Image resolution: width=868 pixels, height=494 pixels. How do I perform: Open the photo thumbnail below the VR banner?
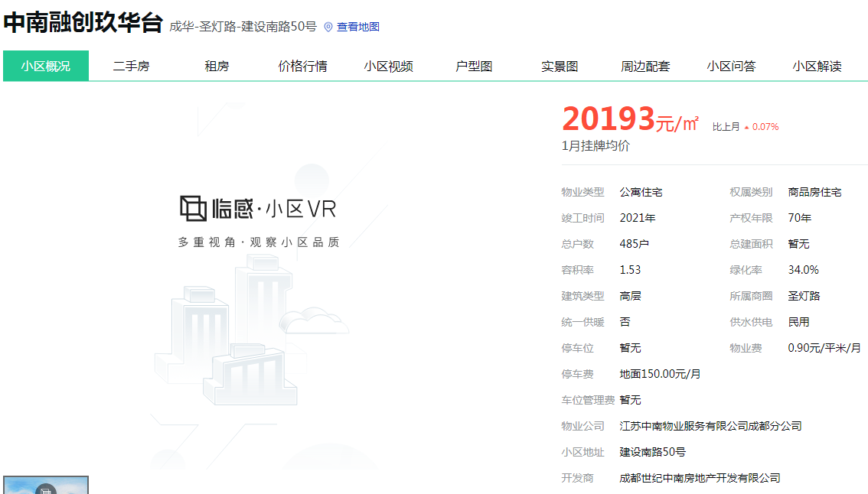46,485
